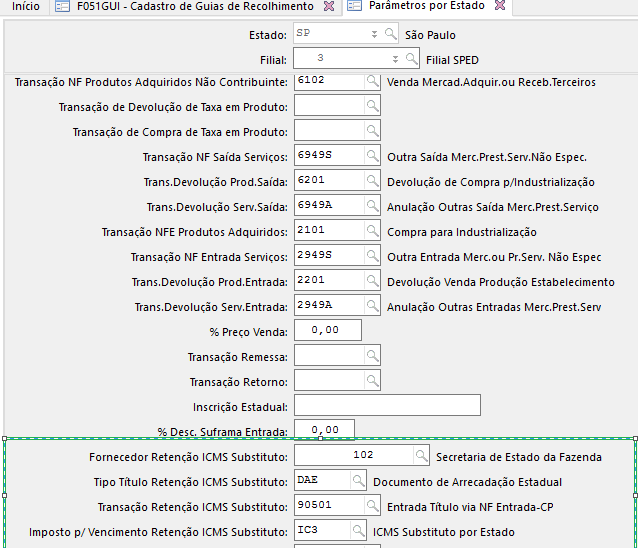Open lookup for the Filial field
This screenshot has width=638, height=548.
click(x=411, y=59)
